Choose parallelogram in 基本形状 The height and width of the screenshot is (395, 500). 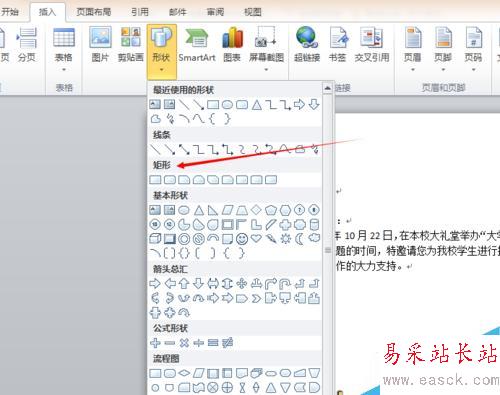tap(227, 210)
